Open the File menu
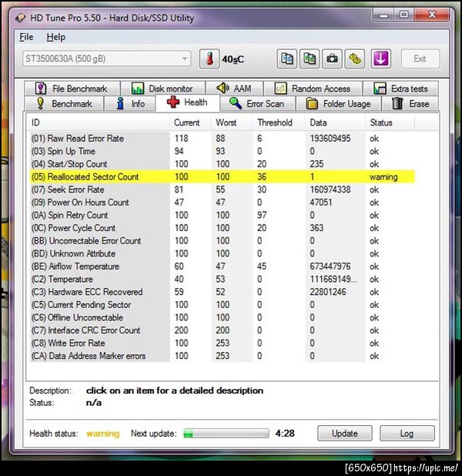 [x=26, y=37]
